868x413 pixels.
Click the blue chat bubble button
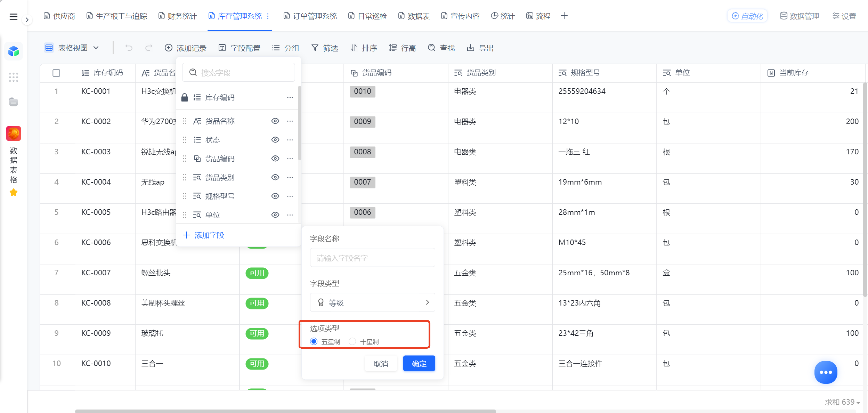tap(826, 372)
